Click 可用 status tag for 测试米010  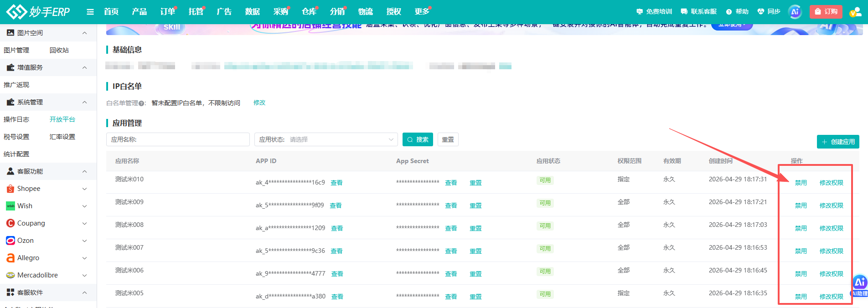point(545,180)
